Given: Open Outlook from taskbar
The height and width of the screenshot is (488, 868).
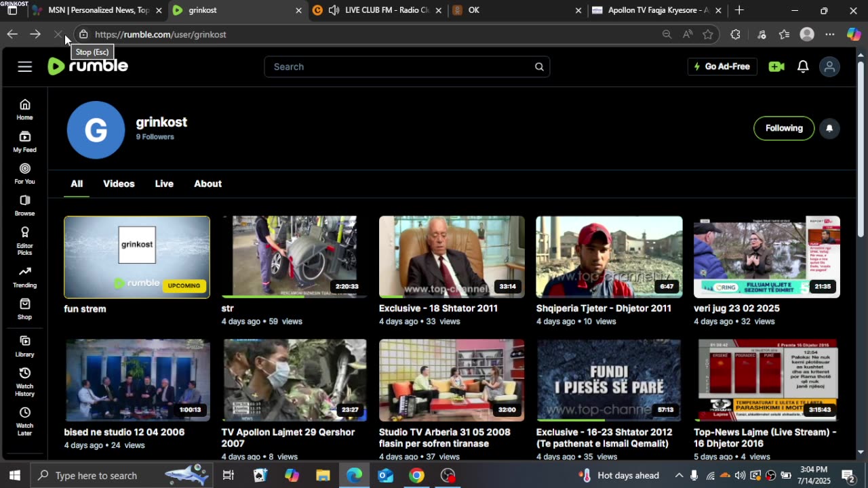Looking at the screenshot, I should coord(385,475).
